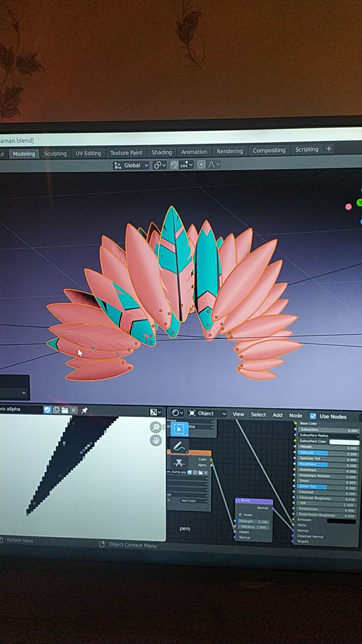Click the green Y axis gizmo dot

359,203
